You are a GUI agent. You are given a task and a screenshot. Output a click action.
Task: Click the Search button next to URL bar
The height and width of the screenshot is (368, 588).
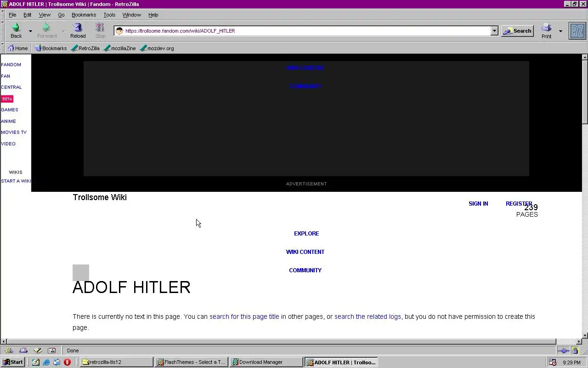517,31
